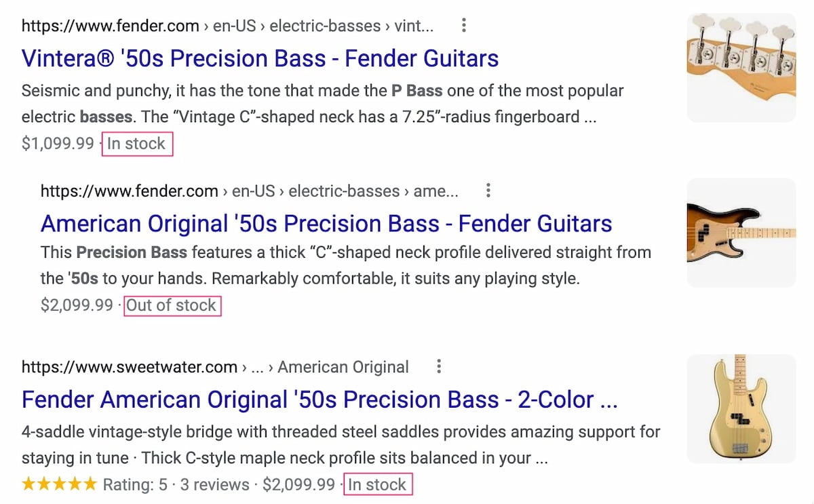
Task: Click the fender.com URL above the American Original title
Action: 249,191
